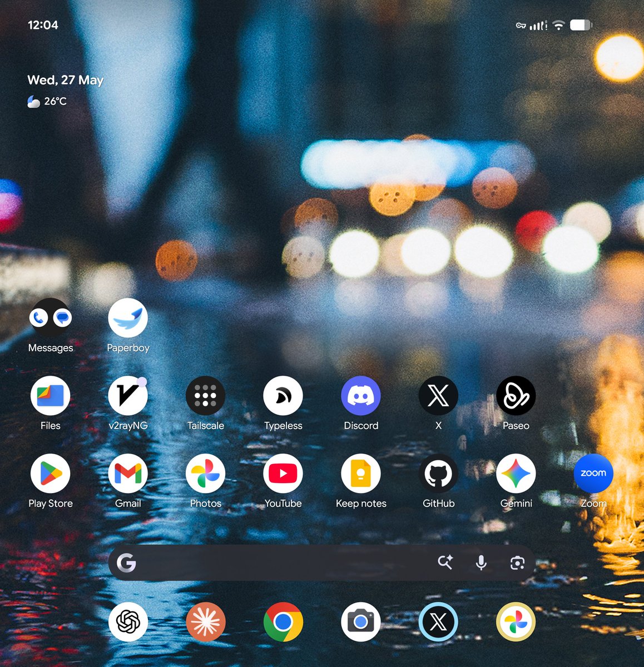Image resolution: width=644 pixels, height=667 pixels.
Task: Launch YouTube
Action: pos(283,474)
